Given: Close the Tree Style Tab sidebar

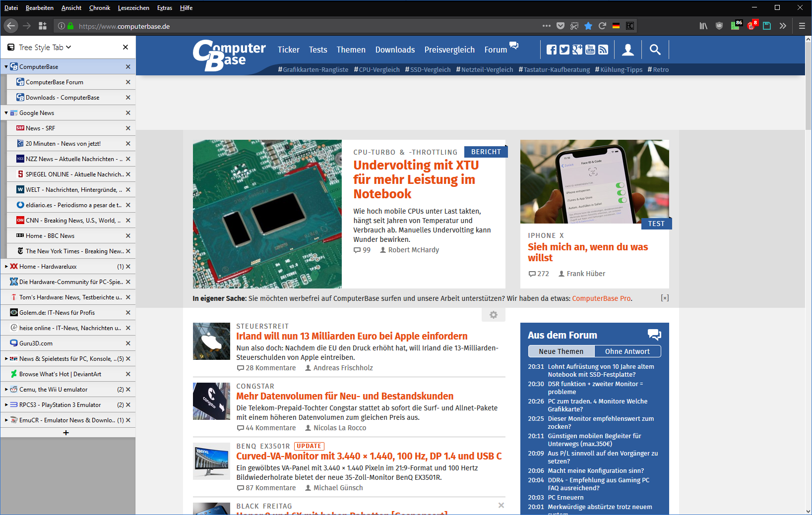Looking at the screenshot, I should click(x=125, y=47).
